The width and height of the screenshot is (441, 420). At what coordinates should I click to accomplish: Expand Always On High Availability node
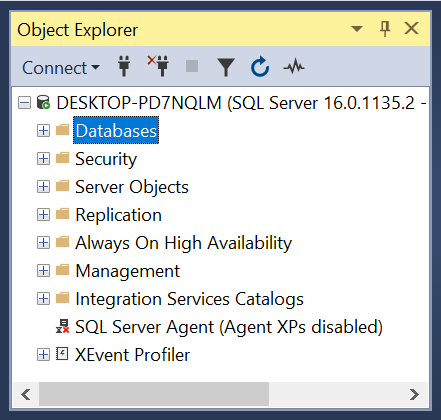(x=43, y=243)
